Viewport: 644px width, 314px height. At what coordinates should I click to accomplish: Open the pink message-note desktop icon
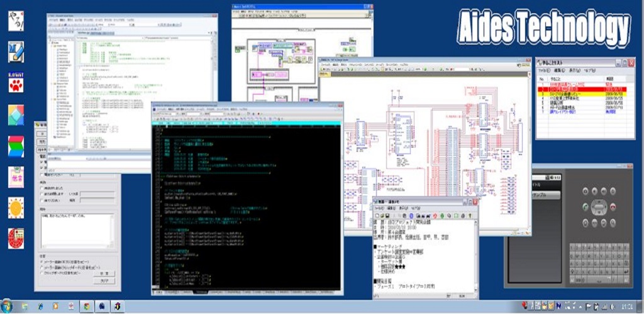[16, 177]
